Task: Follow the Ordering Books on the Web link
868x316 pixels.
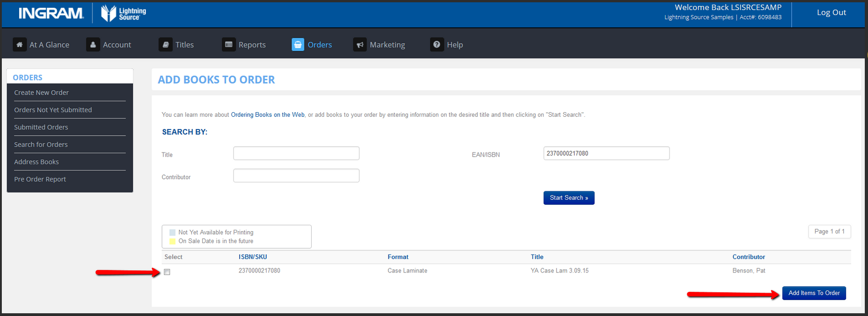Action: pyautogui.click(x=267, y=114)
